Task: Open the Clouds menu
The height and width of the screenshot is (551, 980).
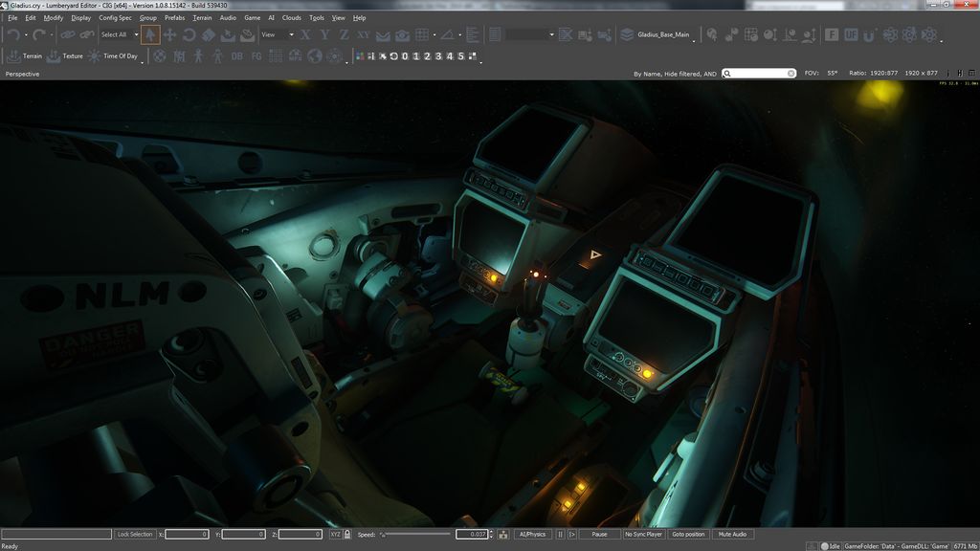Action: coord(291,17)
